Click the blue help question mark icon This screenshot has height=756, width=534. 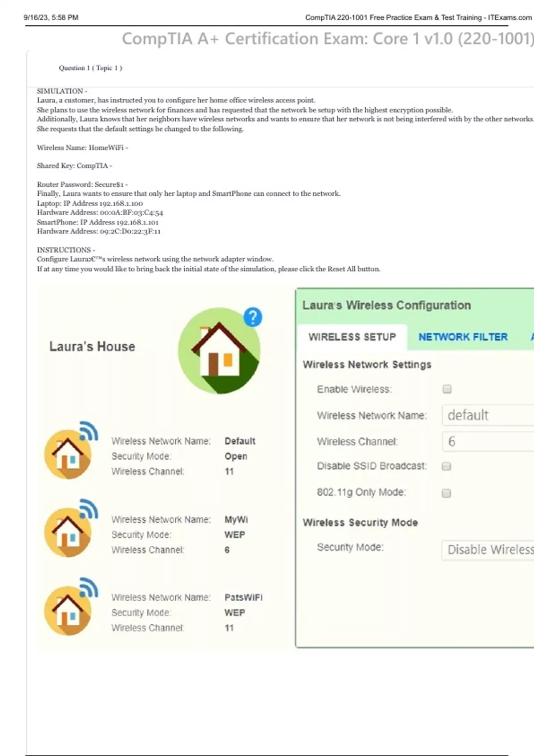tap(253, 318)
